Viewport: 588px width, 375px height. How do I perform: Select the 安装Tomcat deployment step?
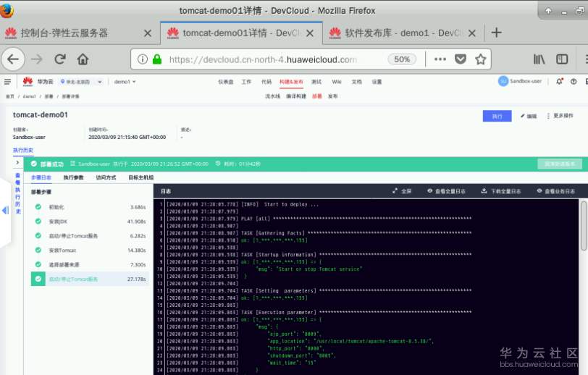[90, 250]
